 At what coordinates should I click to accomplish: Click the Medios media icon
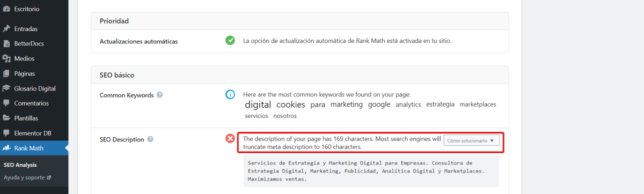tap(6, 58)
